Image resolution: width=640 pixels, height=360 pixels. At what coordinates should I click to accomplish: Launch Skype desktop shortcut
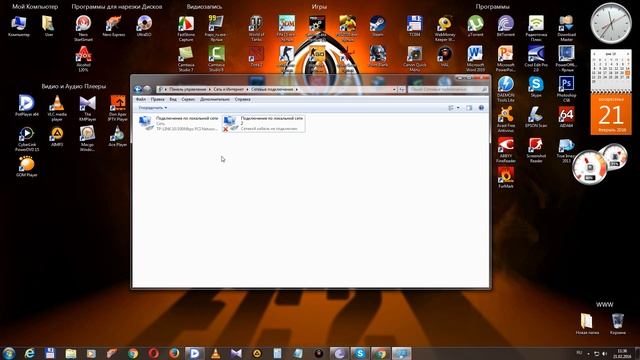536,87
